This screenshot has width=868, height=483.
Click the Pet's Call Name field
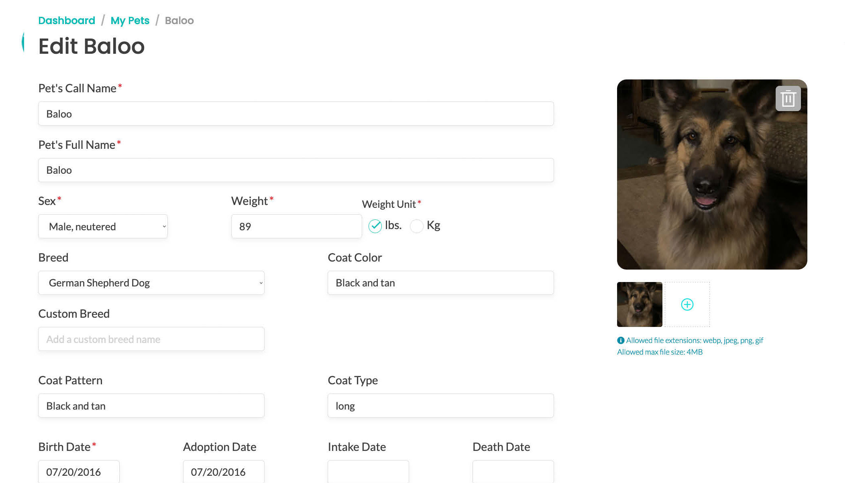tap(296, 114)
